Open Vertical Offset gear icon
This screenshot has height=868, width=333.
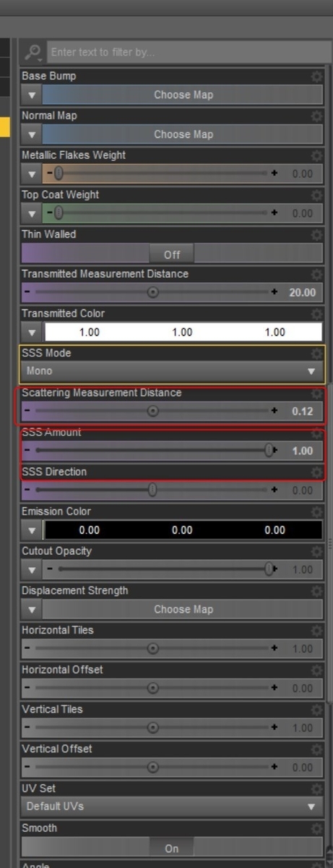[316, 749]
